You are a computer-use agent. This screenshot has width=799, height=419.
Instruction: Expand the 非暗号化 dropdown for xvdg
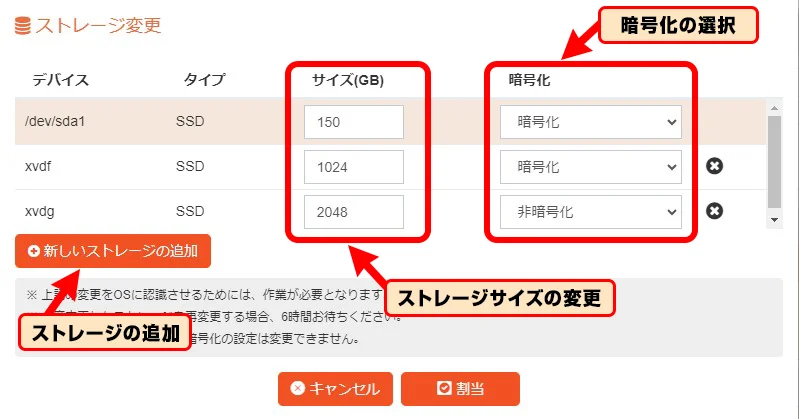pos(591,212)
